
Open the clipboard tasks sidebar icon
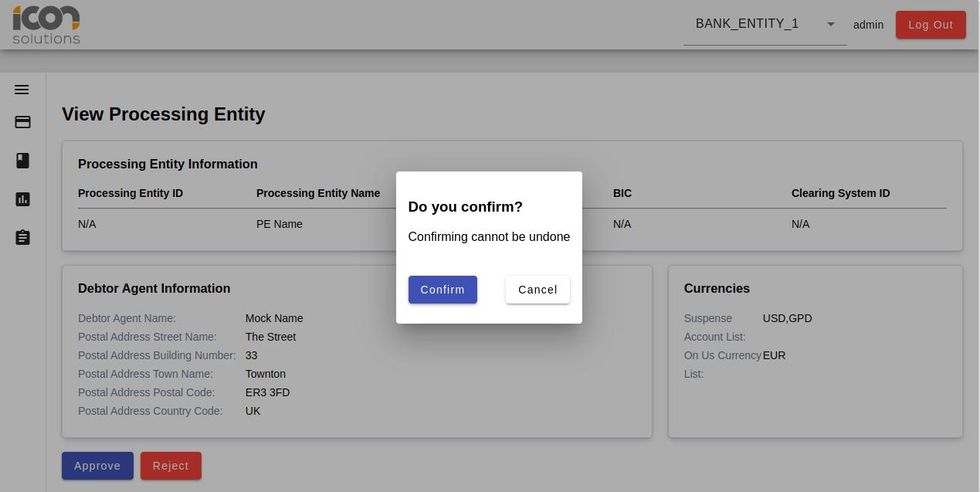pos(22,237)
